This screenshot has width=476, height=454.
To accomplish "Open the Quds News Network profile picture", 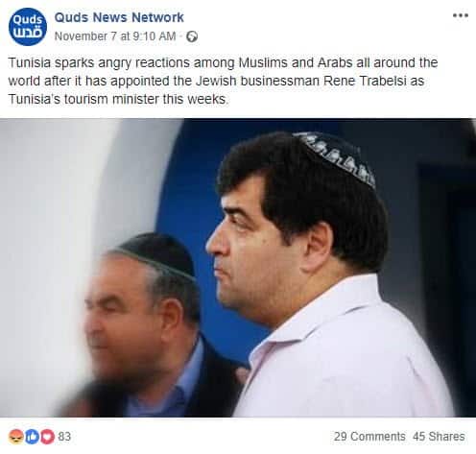I will [28, 27].
